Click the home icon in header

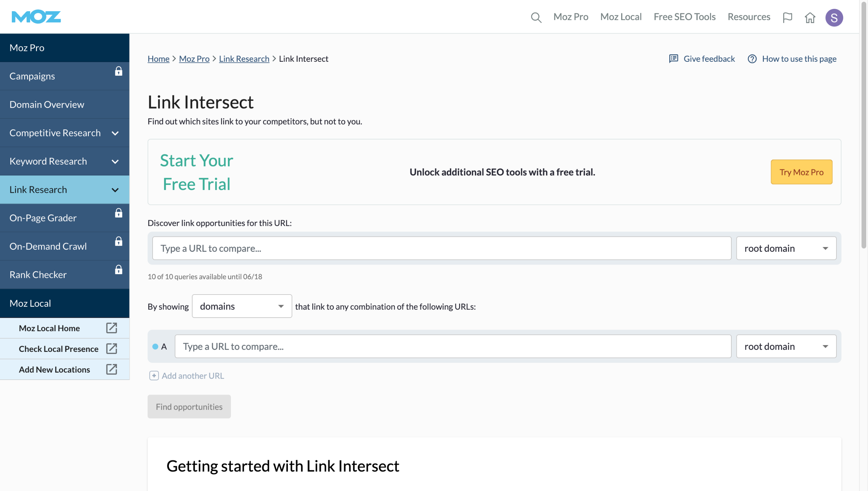coord(810,17)
